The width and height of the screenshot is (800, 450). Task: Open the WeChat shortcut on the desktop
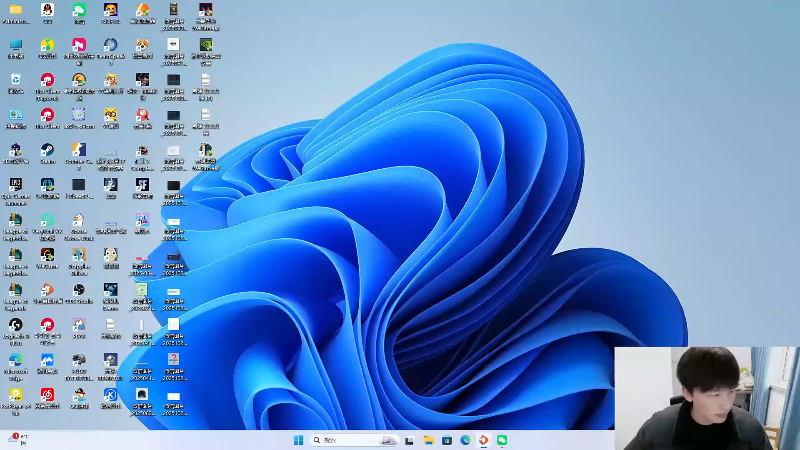click(79, 11)
